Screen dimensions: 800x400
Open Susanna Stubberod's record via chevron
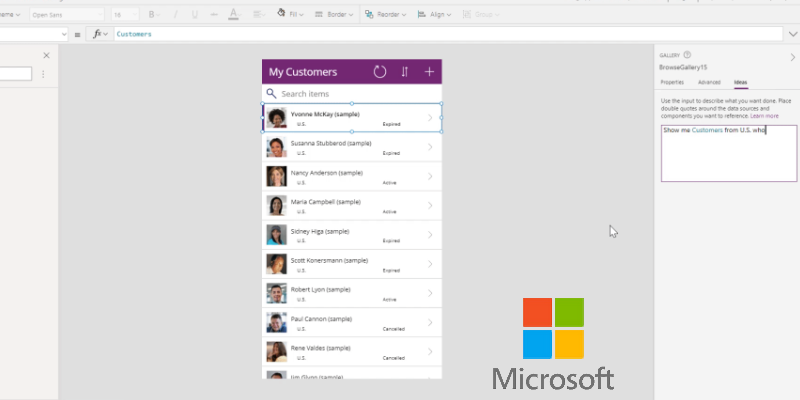click(430, 148)
